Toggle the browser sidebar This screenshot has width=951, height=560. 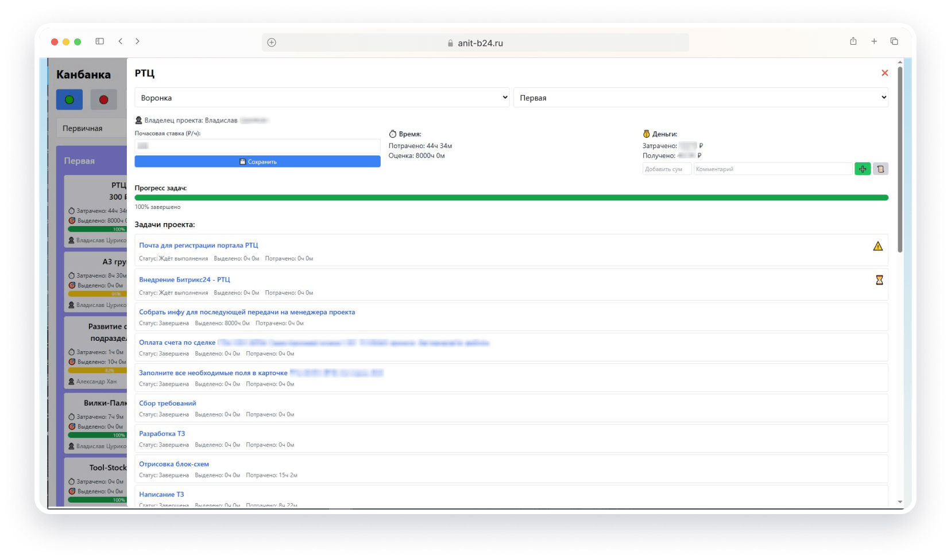pos(99,41)
